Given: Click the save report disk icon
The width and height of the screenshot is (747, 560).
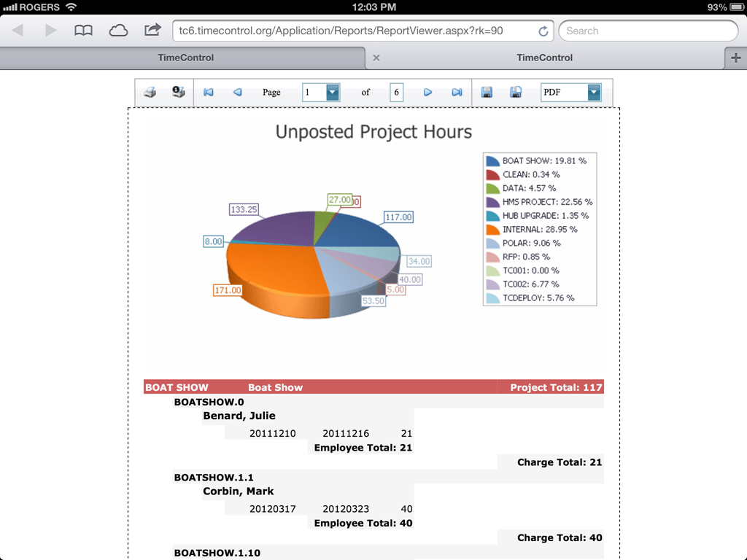Looking at the screenshot, I should [x=487, y=92].
